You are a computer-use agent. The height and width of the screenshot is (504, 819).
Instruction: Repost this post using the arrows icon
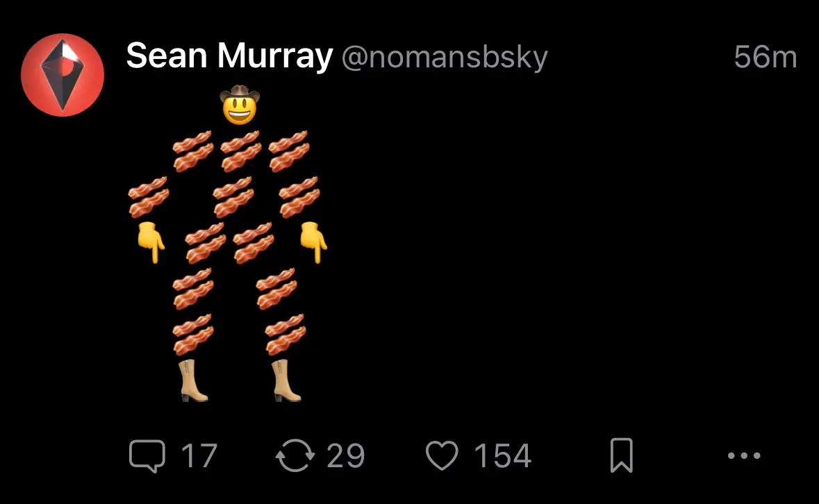point(295,455)
